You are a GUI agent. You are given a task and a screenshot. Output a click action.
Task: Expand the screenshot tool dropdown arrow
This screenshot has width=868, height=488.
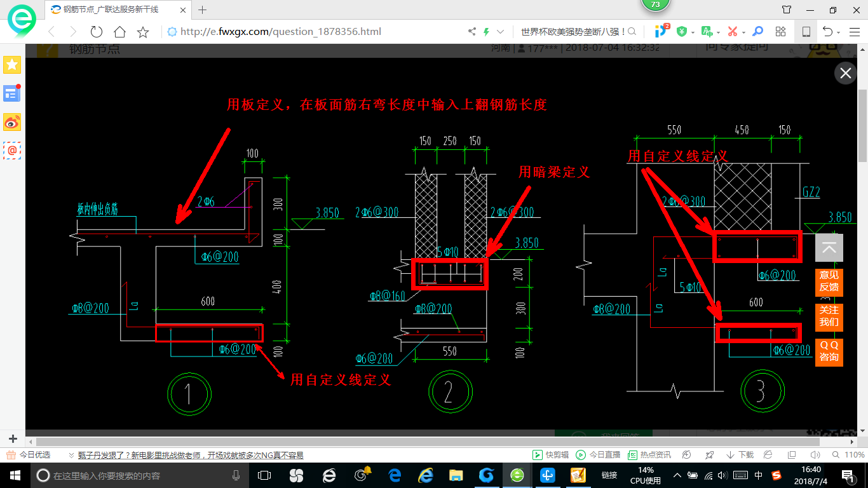743,32
